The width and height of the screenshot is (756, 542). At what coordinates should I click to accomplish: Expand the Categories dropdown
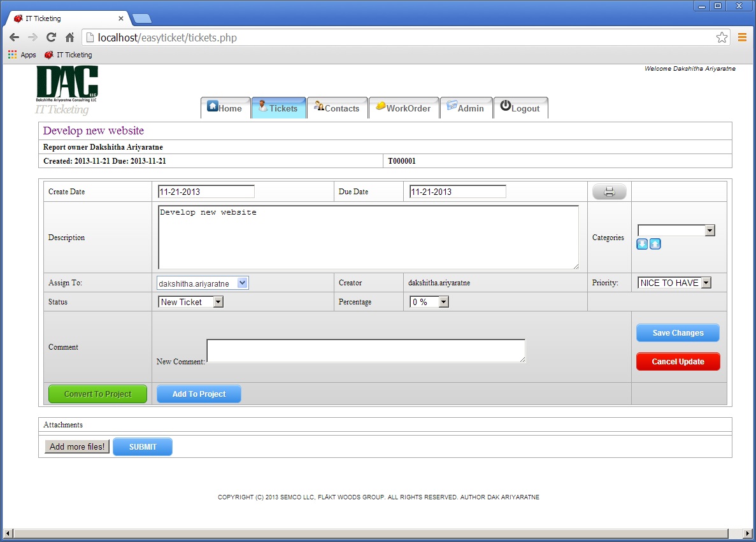click(x=676, y=231)
